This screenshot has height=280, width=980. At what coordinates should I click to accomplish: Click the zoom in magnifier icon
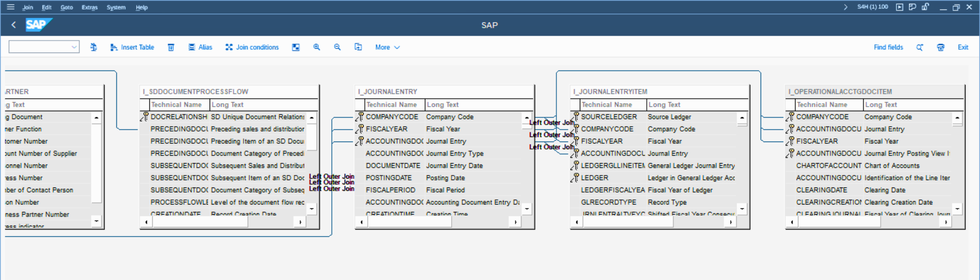coord(316,47)
